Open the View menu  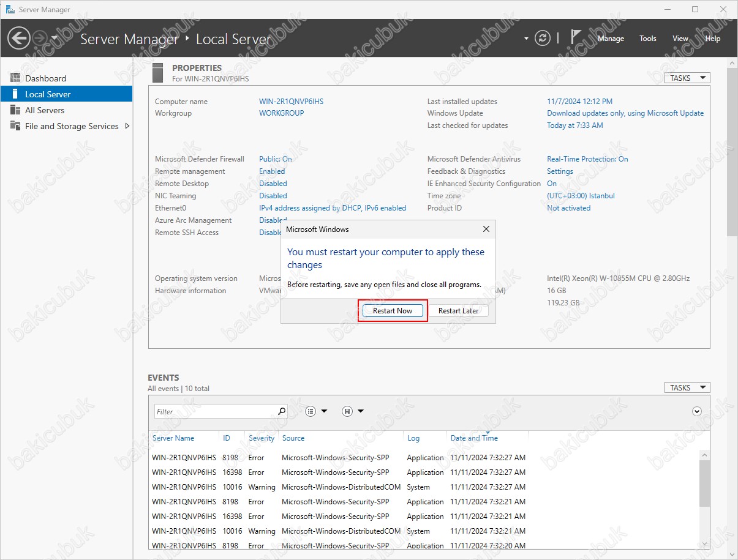pyautogui.click(x=680, y=39)
